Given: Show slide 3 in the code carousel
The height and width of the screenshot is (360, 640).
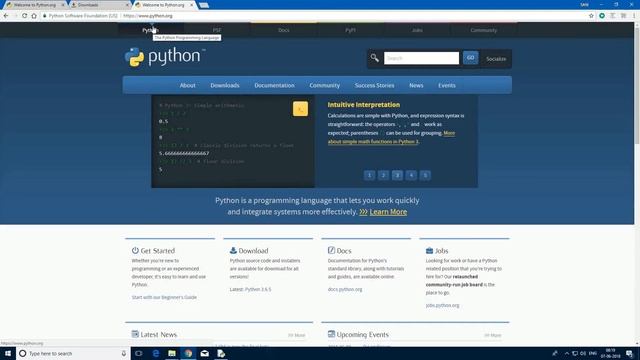Looking at the screenshot, I should 397,175.
